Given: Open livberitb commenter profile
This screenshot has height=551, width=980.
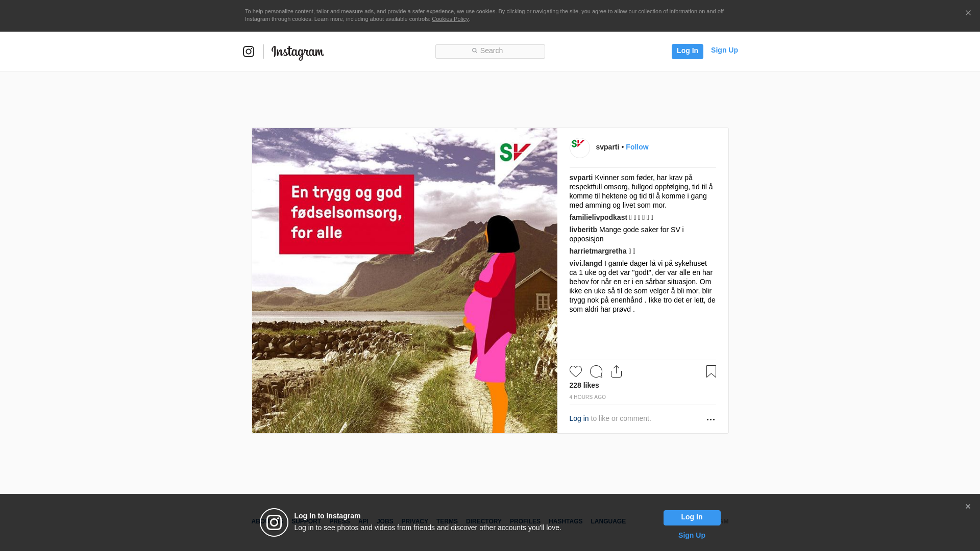Looking at the screenshot, I should pos(583,230).
